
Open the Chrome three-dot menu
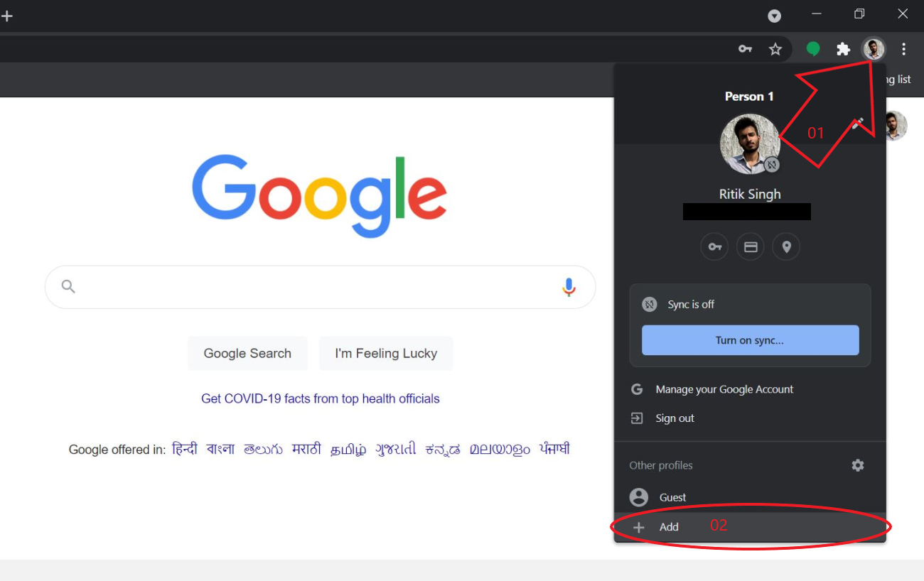903,49
